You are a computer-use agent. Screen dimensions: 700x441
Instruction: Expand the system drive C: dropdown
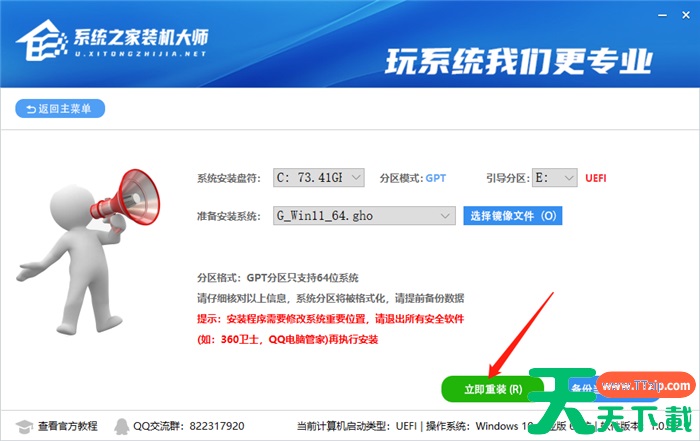[319, 178]
